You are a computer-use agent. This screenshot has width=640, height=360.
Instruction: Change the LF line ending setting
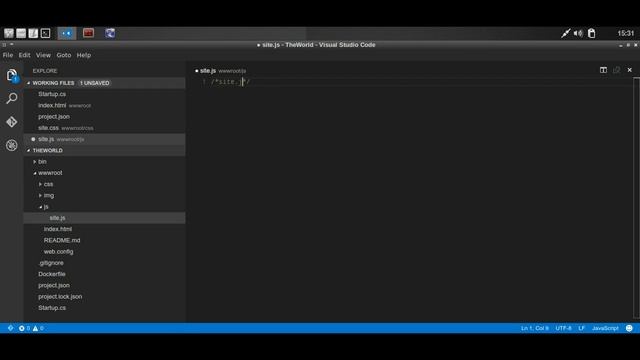582,328
